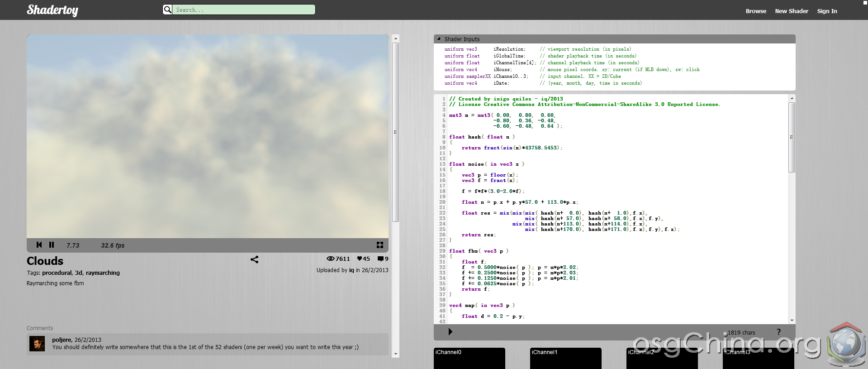Open uploader iq's profile
The height and width of the screenshot is (369, 868).
pyautogui.click(x=351, y=270)
